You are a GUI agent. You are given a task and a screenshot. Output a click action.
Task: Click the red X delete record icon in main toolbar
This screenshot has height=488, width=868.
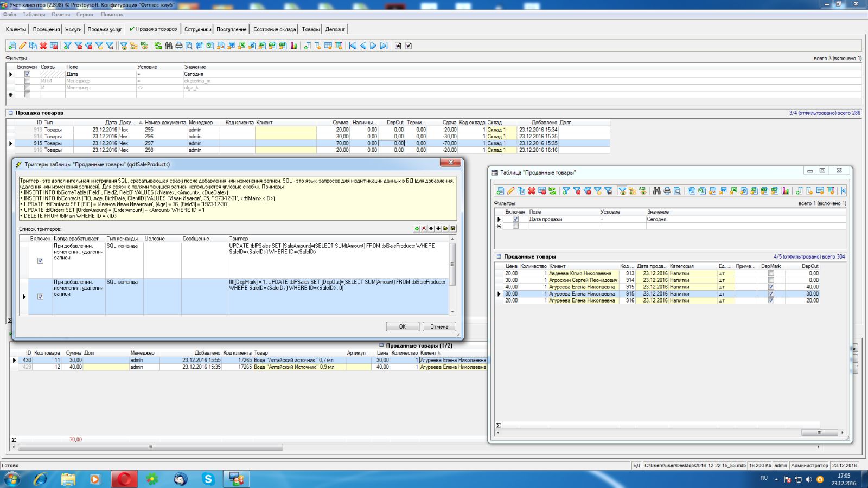click(43, 46)
